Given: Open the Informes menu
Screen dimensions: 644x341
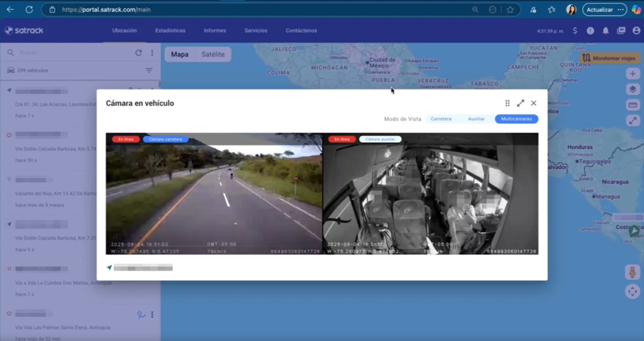Looking at the screenshot, I should point(215,30).
